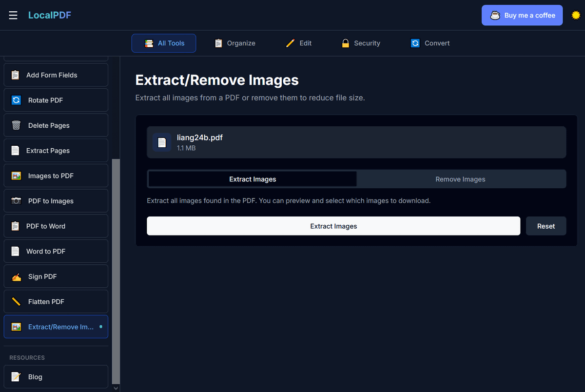Open the Convert tab
This screenshot has width=585, height=392.
click(x=430, y=43)
